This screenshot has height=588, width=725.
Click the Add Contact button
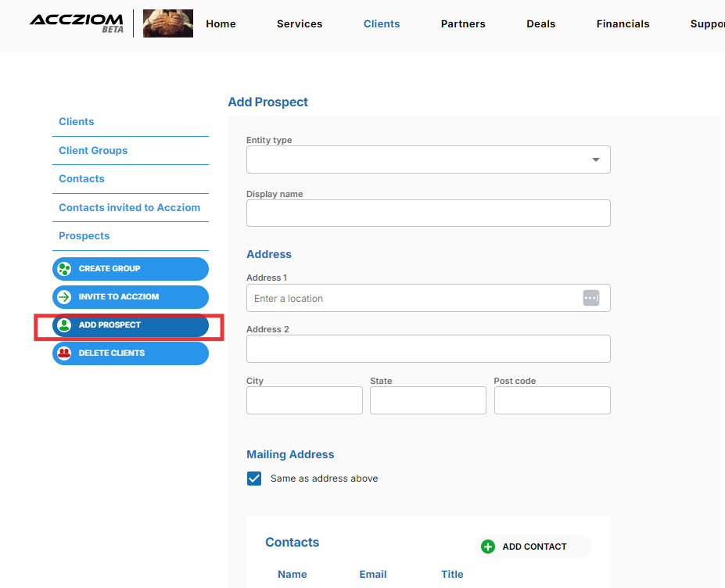533,547
